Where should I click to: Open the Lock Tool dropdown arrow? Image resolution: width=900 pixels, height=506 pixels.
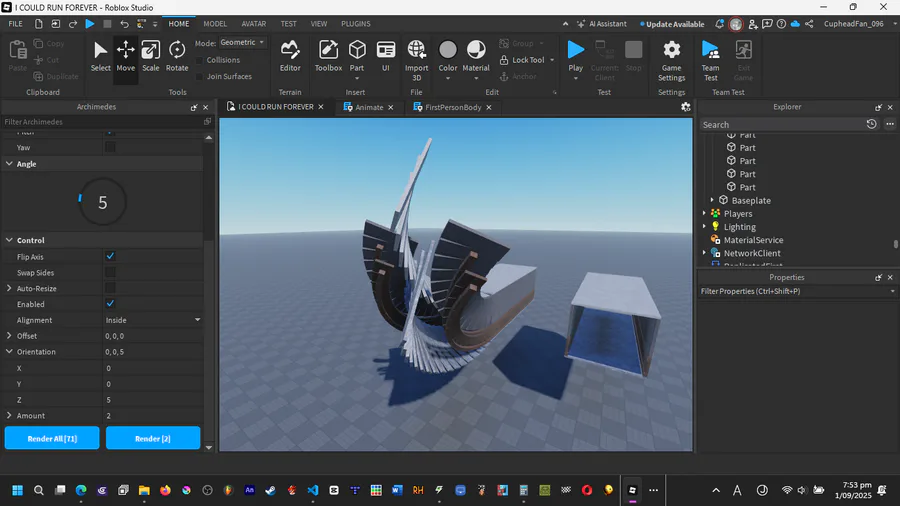click(552, 60)
